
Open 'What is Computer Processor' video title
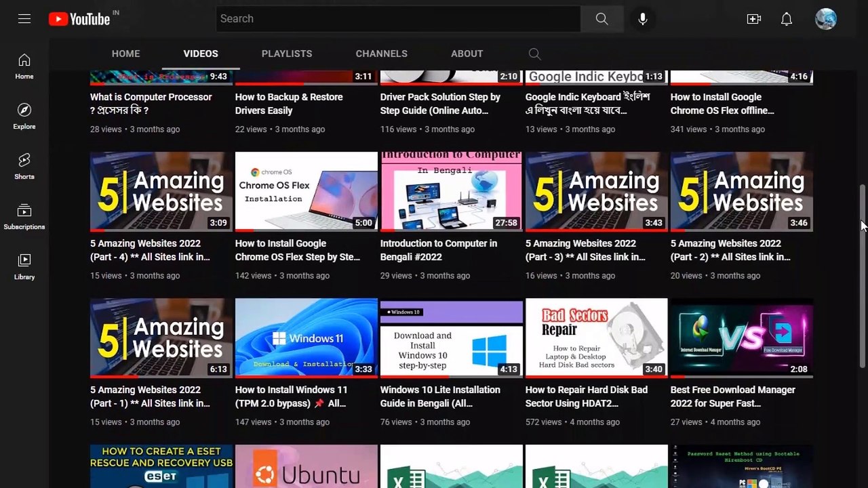[x=151, y=104]
